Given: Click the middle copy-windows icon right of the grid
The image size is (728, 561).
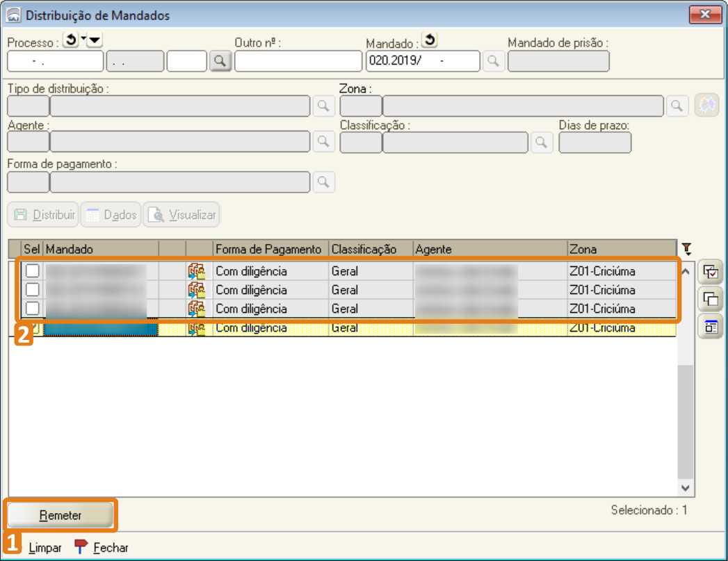Looking at the screenshot, I should [710, 300].
